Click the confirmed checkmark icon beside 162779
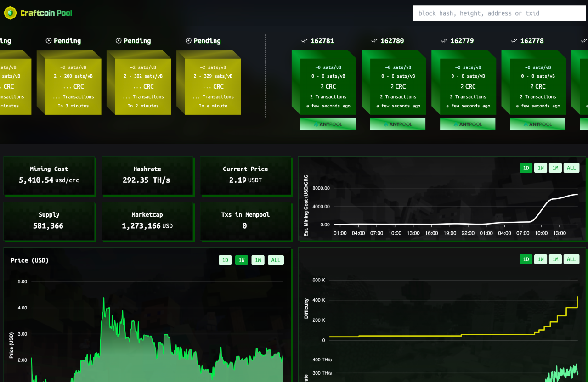Screen dimensions: 588x382 pos(444,41)
